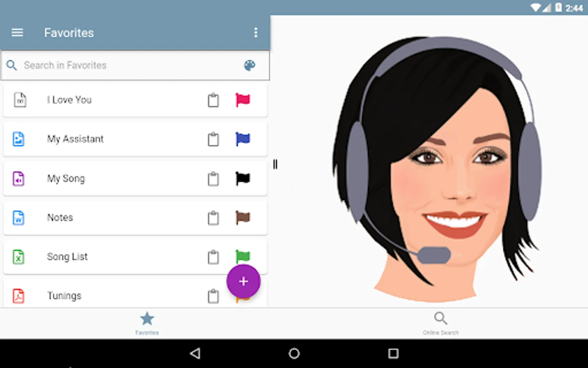Click the Excel spreadsheet icon beside Song List
The width and height of the screenshot is (588, 368).
18,257
